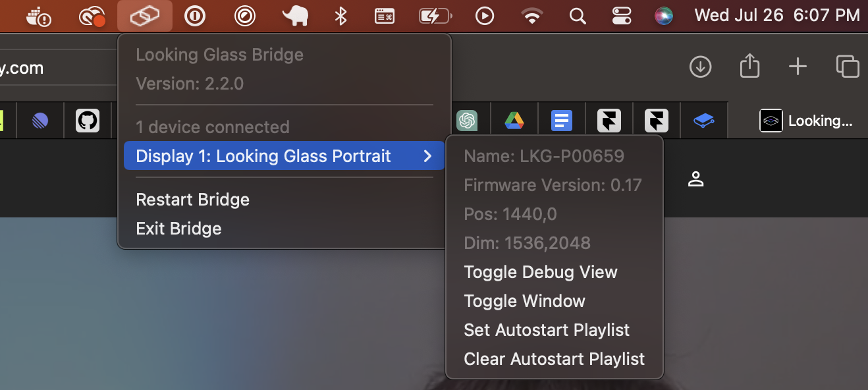The width and height of the screenshot is (868, 390).
Task: Open a new tab with the plus icon
Action: click(798, 67)
